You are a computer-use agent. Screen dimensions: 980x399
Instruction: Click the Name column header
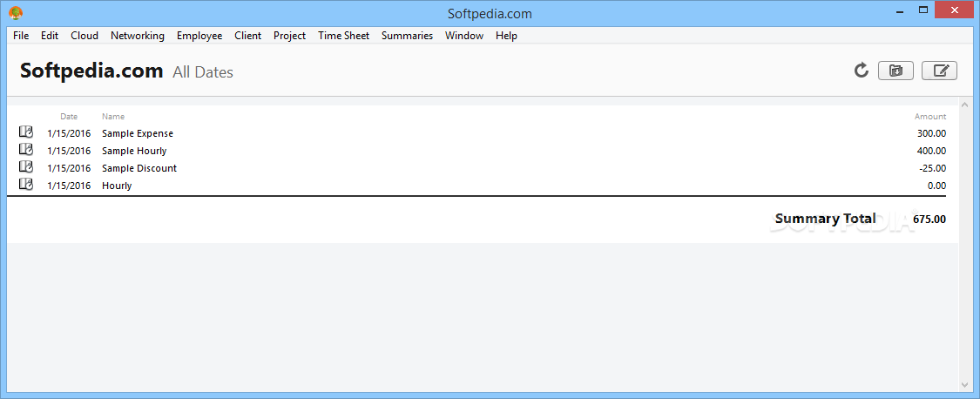tap(113, 117)
